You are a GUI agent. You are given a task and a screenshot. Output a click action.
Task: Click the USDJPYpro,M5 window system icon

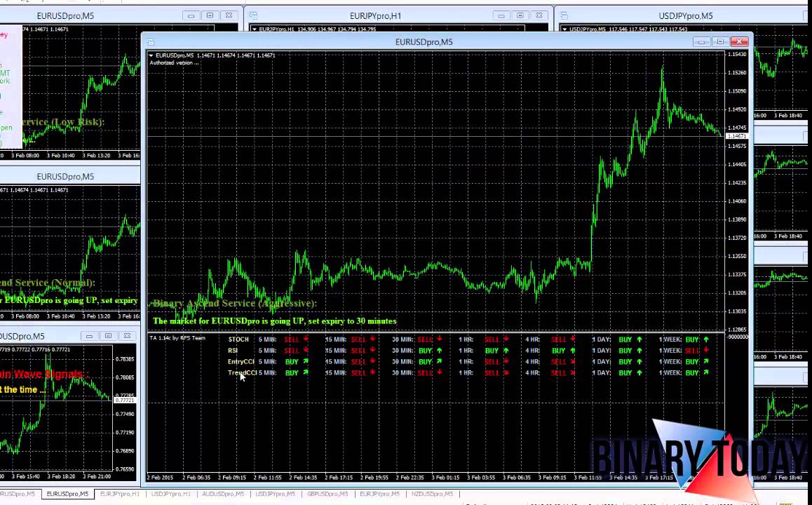564,15
